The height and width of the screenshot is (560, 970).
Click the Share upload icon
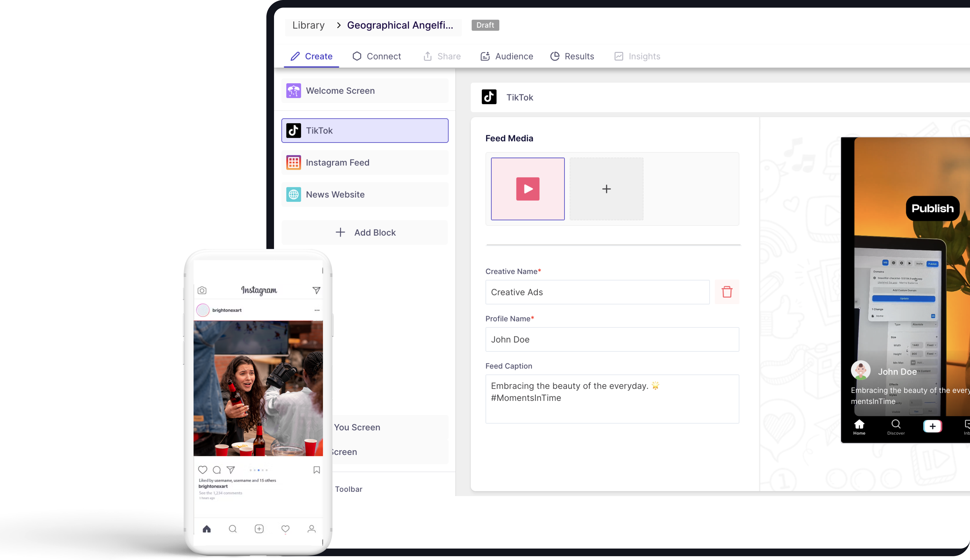tap(428, 56)
